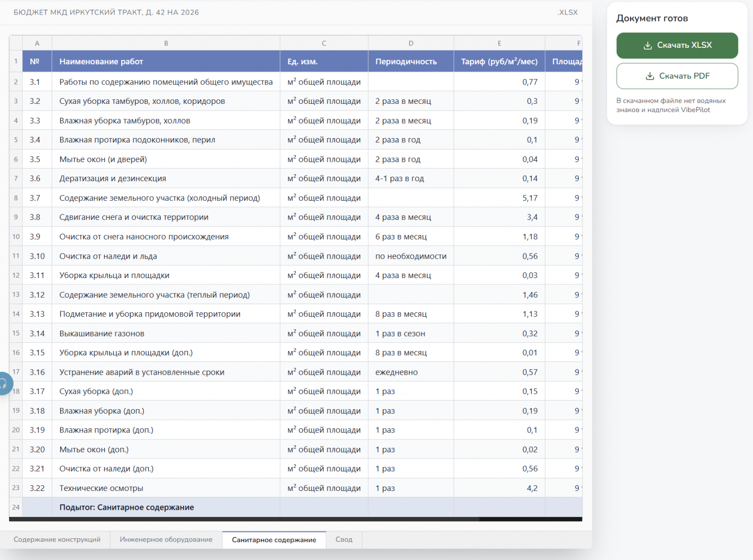Viewport: 753px width, 560px height.
Task: Select the periodicity cell ежедневно
Action: 411,372
